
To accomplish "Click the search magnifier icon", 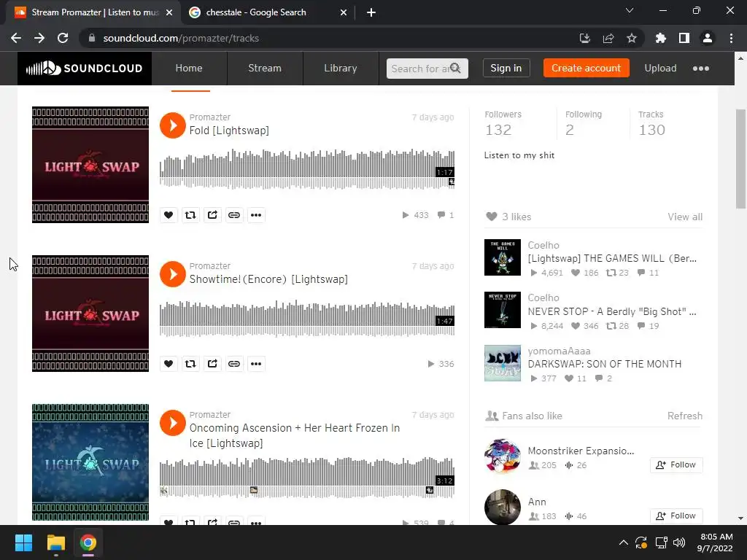I will click(x=455, y=68).
